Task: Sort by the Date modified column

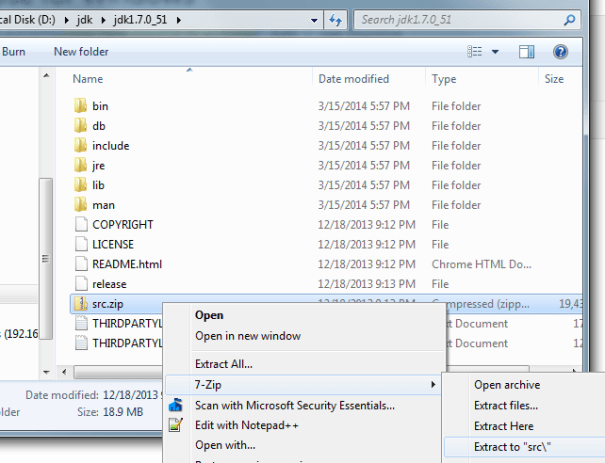Action: 353,79
